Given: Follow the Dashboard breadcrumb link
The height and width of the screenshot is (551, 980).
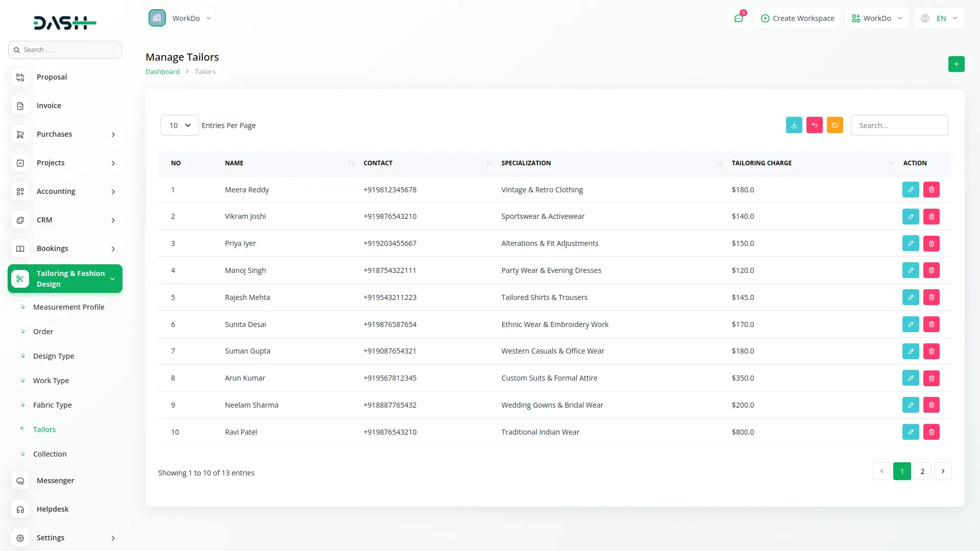Looking at the screenshot, I should (162, 72).
